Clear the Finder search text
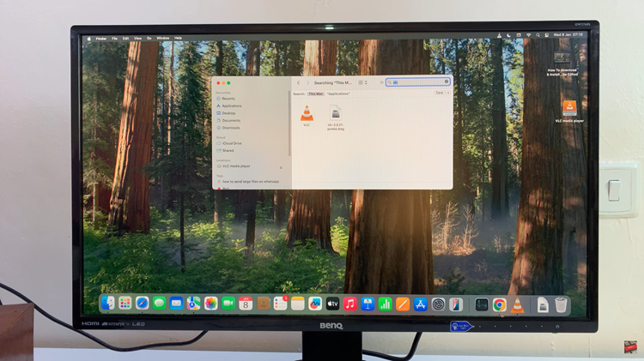Image resolution: width=644 pixels, height=361 pixels. pos(447,81)
